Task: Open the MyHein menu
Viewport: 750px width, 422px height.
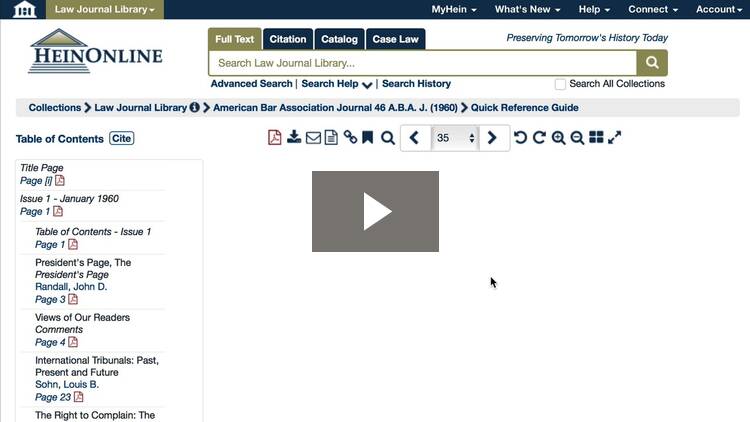Action: pos(454,9)
